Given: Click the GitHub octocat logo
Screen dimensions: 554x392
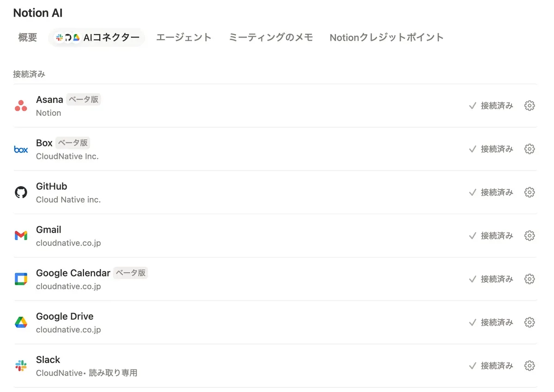Looking at the screenshot, I should (21, 193).
